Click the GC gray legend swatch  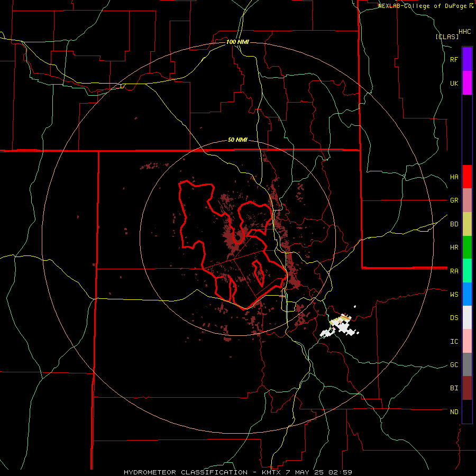point(467,364)
